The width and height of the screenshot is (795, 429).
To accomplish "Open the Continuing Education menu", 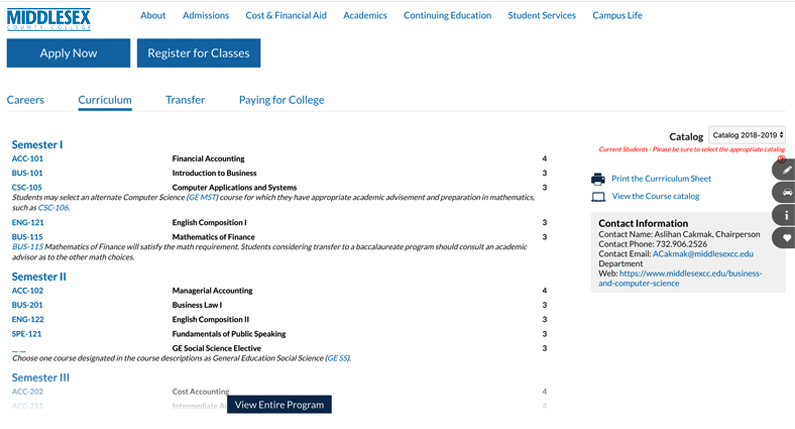I will pos(448,16).
